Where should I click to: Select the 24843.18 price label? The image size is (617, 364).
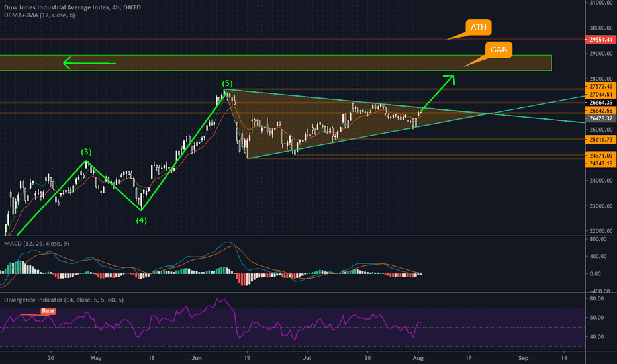pos(601,163)
